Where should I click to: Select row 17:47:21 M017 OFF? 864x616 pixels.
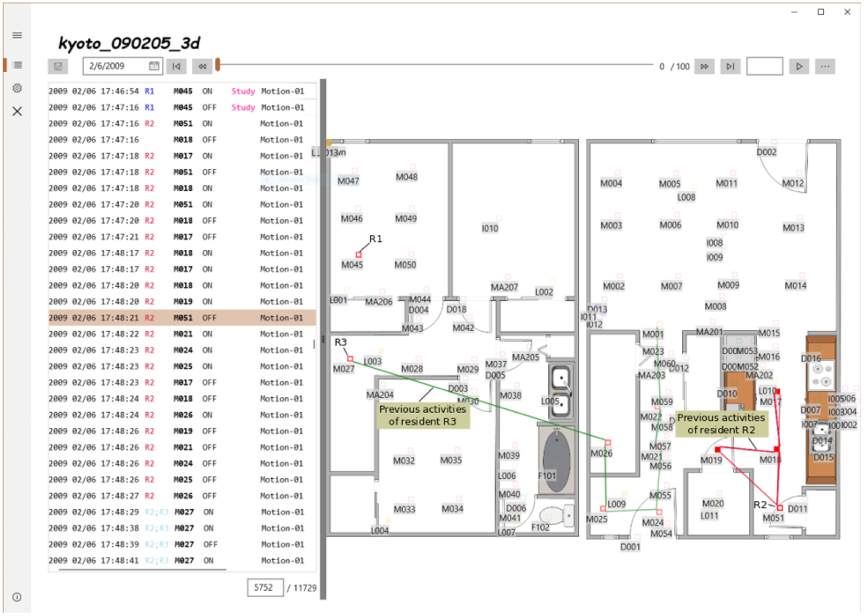click(182, 237)
